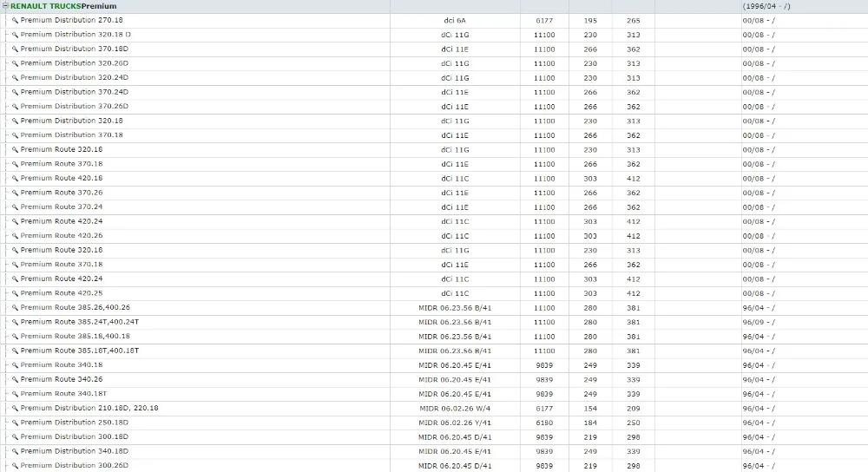Viewport: 868px width, 472px height.
Task: Click the '265' horsepower value
Action: [634, 21]
